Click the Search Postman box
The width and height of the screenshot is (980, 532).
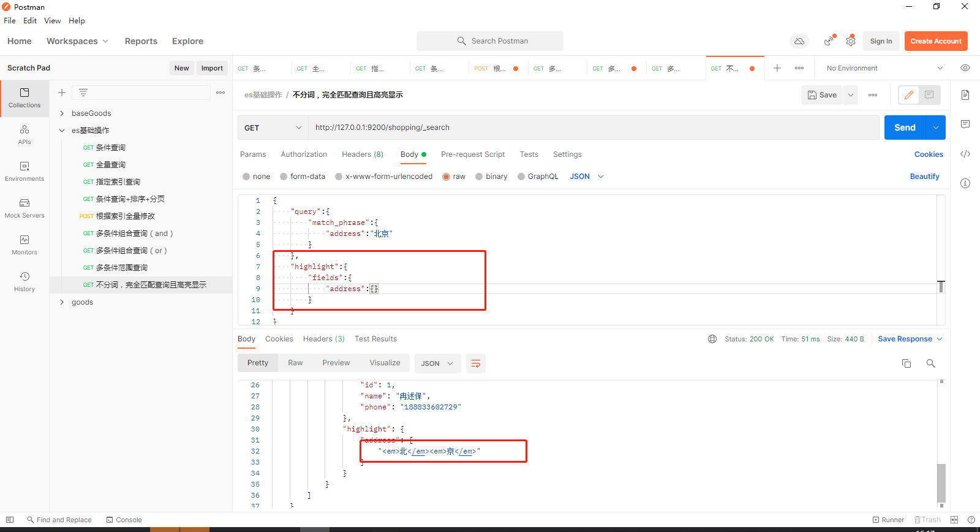[490, 41]
